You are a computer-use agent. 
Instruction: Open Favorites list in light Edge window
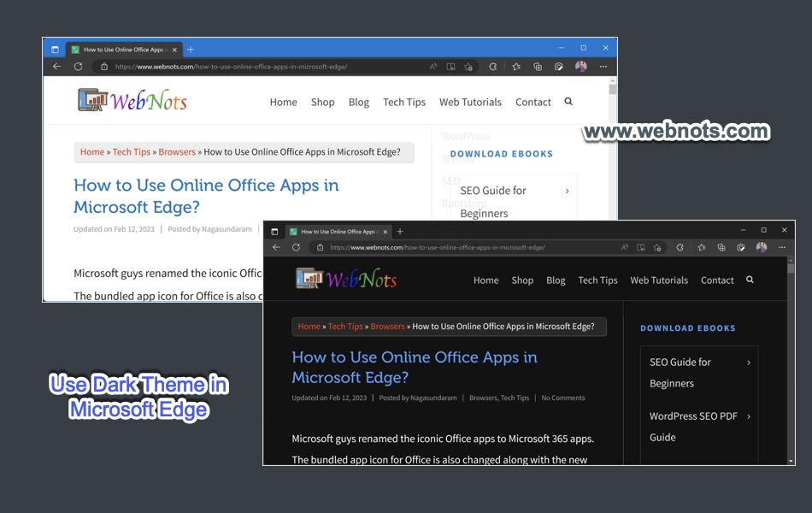tap(516, 67)
